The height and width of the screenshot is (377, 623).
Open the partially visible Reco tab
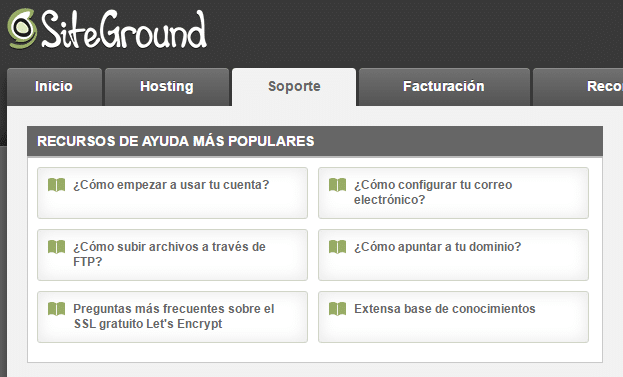pos(578,87)
